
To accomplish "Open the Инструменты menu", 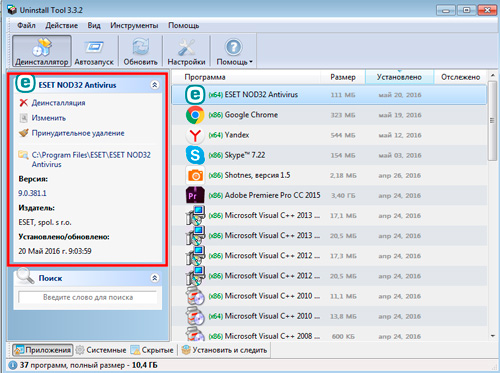I will click(x=134, y=25).
